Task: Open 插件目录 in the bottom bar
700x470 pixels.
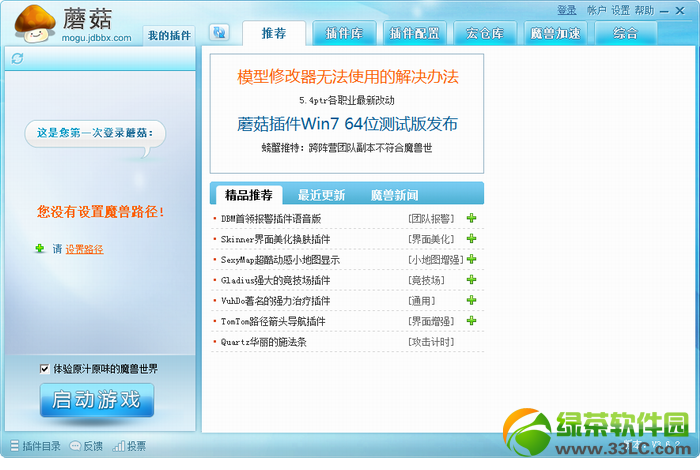Action: 35,446
